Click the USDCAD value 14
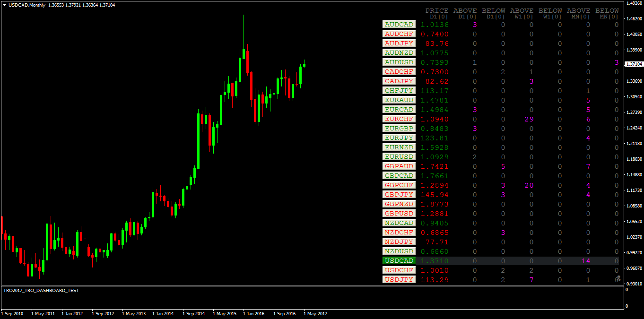The width and height of the screenshot is (644, 319). [x=586, y=261]
